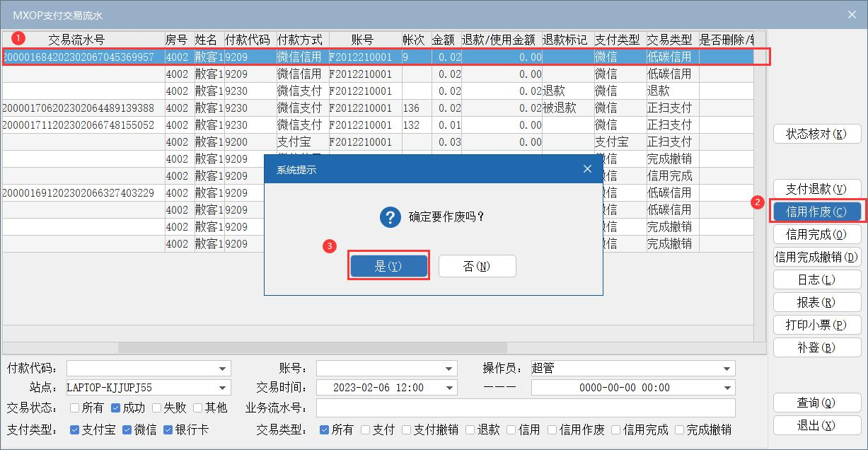Image resolution: width=868 pixels, height=450 pixels.
Task: Enable the 支付 transaction type checkbox
Action: [365, 429]
